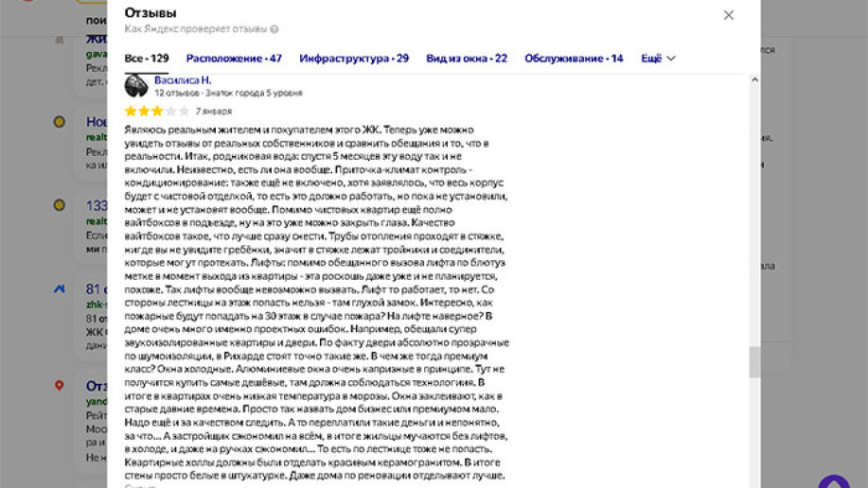868x488 pixels.
Task: Click the red map pin icon
Action: tap(59, 386)
